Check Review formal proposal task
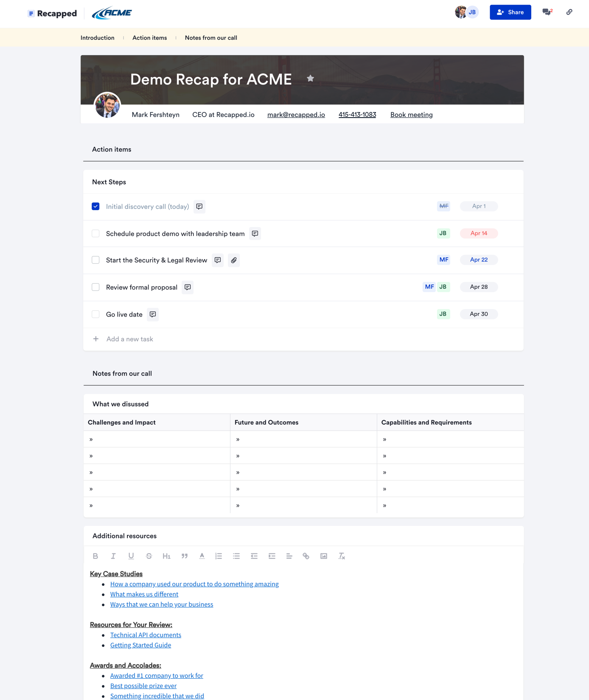Screen dimensions: 589x700 pyautogui.click(x=95, y=287)
